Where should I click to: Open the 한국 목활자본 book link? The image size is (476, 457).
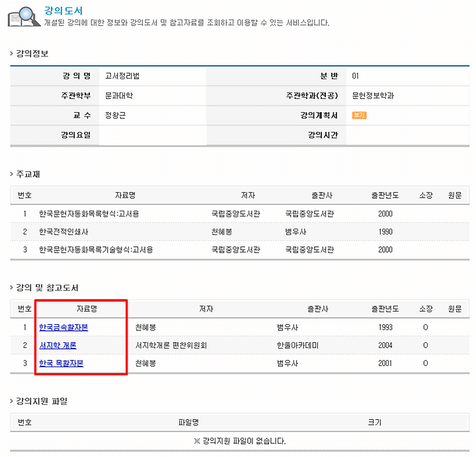(x=61, y=363)
